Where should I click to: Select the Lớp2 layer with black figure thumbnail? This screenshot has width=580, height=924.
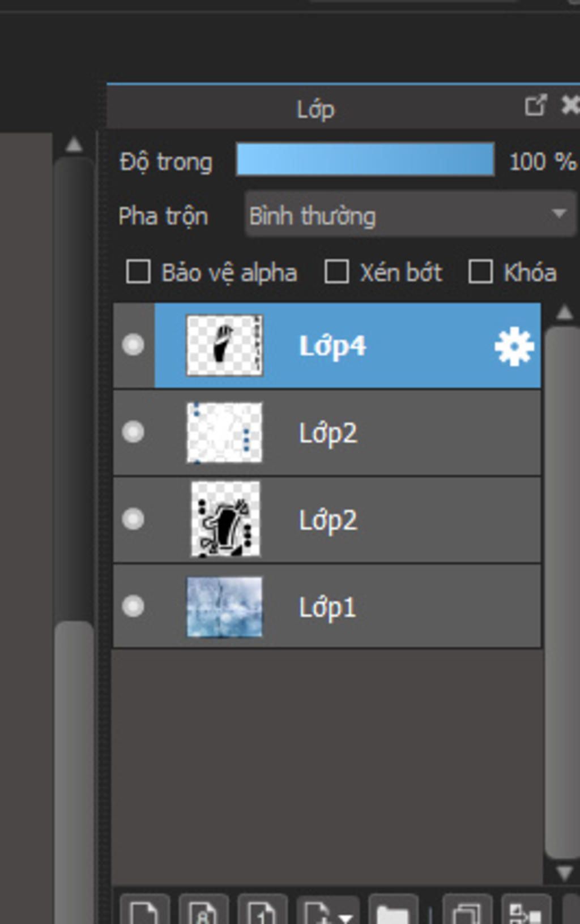point(396,520)
